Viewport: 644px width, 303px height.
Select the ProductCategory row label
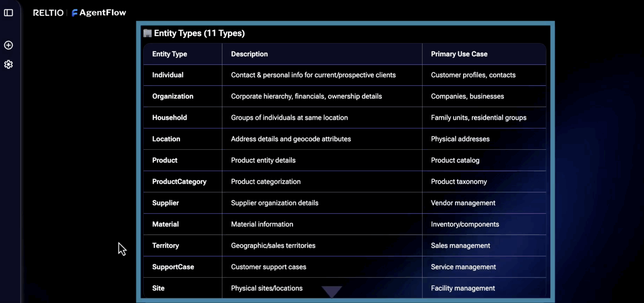point(179,182)
